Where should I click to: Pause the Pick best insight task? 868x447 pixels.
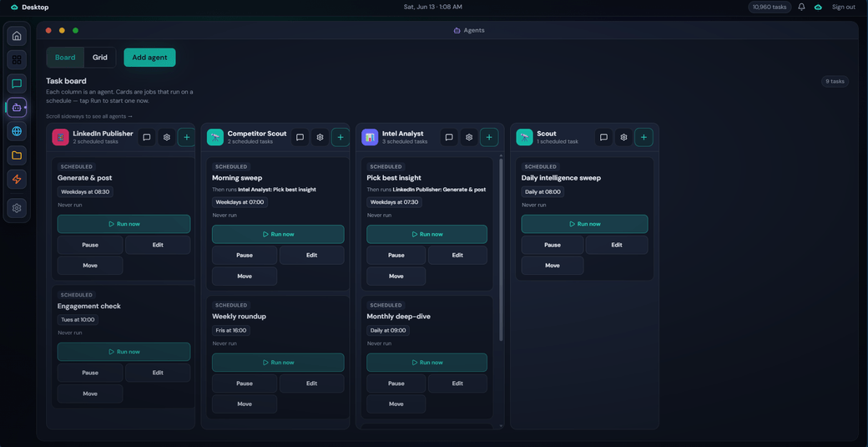click(396, 256)
